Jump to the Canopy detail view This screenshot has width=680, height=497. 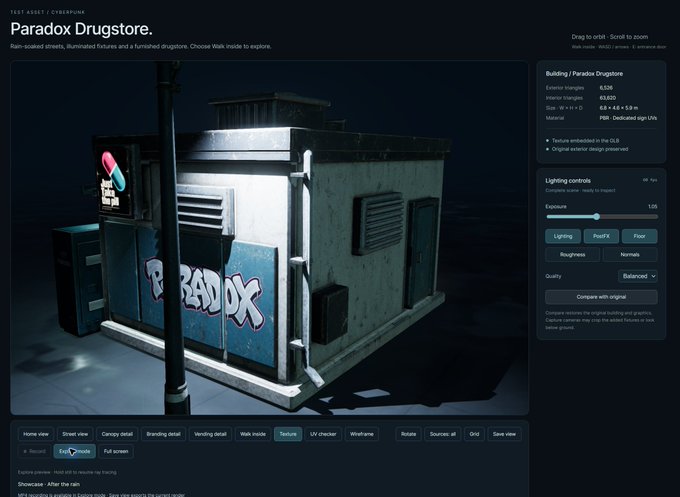(117, 434)
